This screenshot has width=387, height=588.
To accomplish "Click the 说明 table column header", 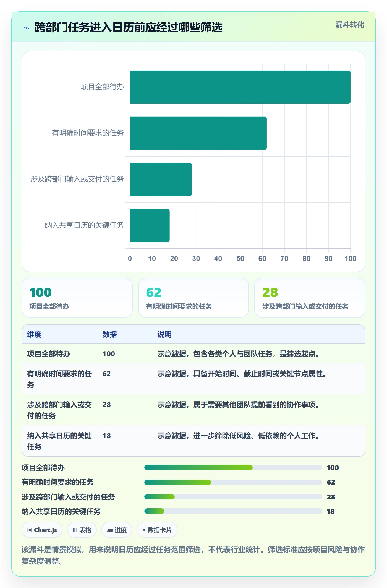I will click(164, 334).
